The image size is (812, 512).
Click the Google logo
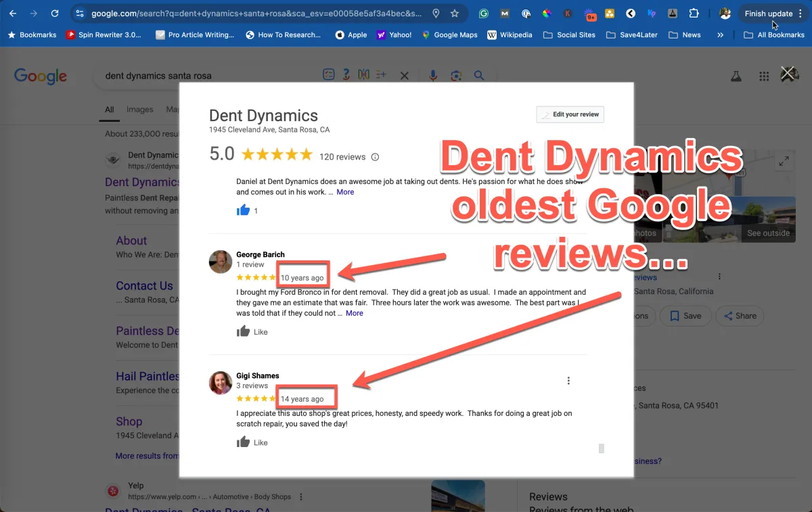pos(41,76)
